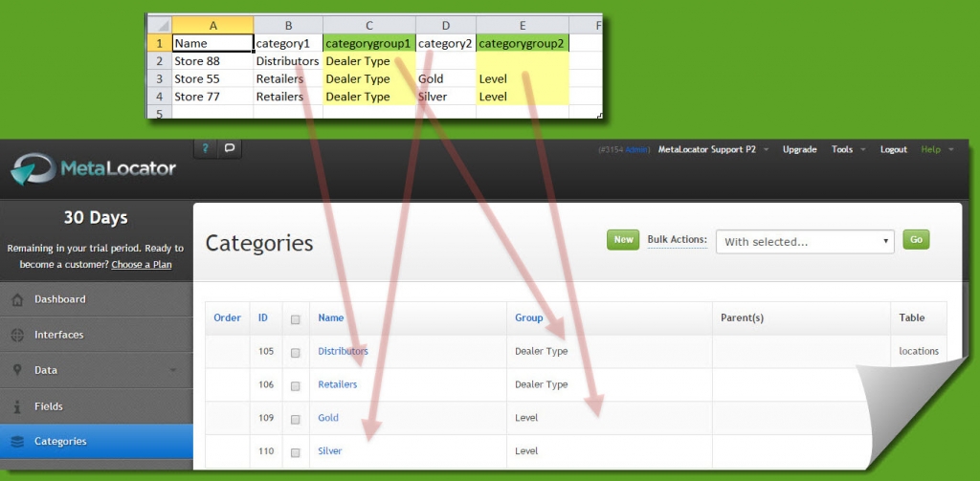
Task: Check the Silver row checkbox
Action: click(x=296, y=452)
